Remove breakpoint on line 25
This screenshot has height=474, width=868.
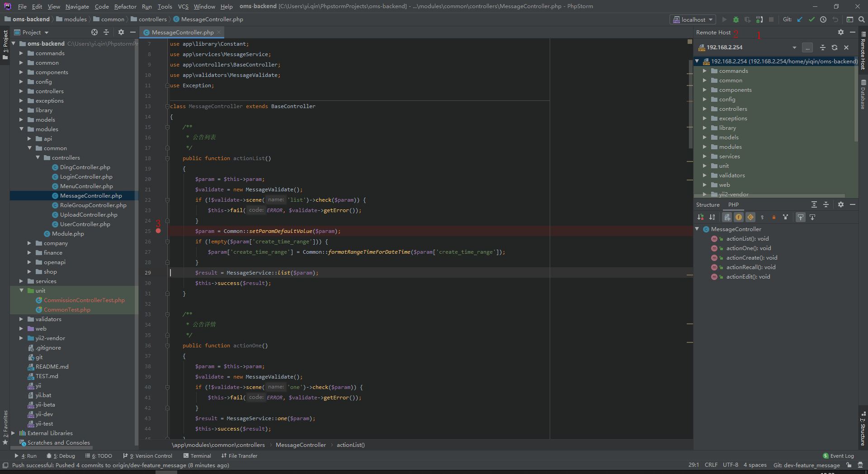[158, 231]
